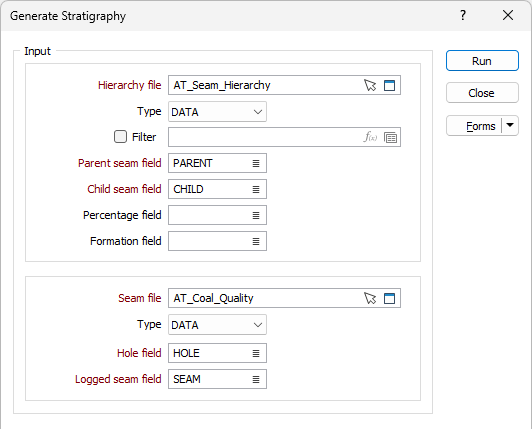The height and width of the screenshot is (429, 532).
Task: Expand the Seam file Type dropdown
Action: [258, 325]
